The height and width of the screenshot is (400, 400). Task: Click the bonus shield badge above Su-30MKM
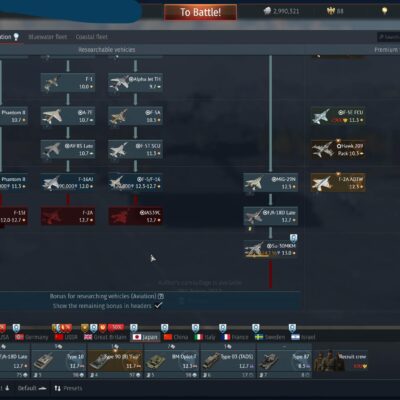(x=293, y=238)
